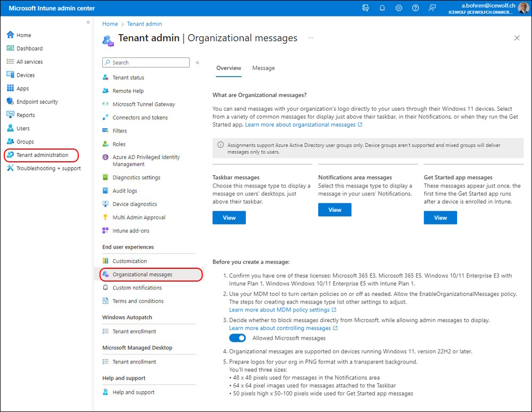
Task: Click the Microsoft Intune admin center title
Action: point(52,8)
